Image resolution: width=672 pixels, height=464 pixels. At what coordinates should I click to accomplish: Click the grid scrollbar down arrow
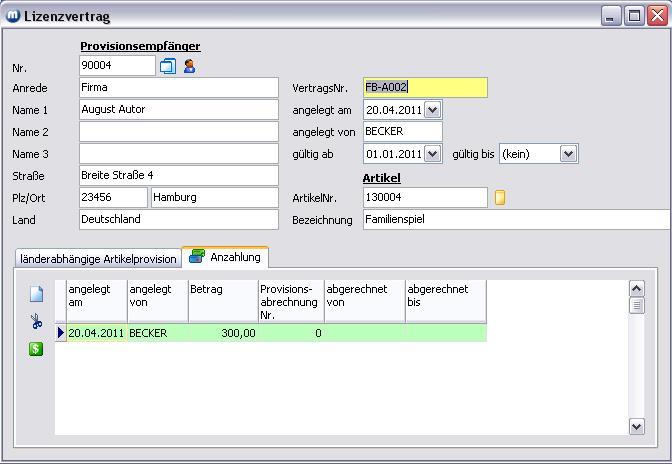click(x=637, y=426)
